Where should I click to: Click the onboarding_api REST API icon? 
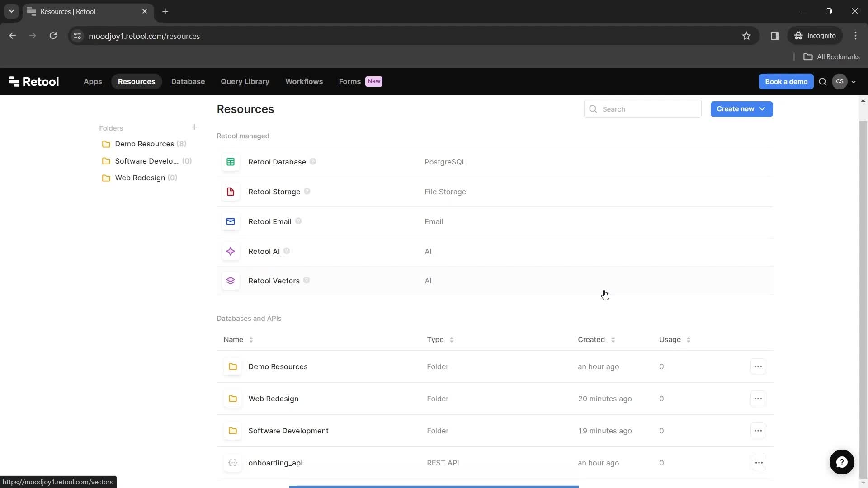(x=233, y=463)
